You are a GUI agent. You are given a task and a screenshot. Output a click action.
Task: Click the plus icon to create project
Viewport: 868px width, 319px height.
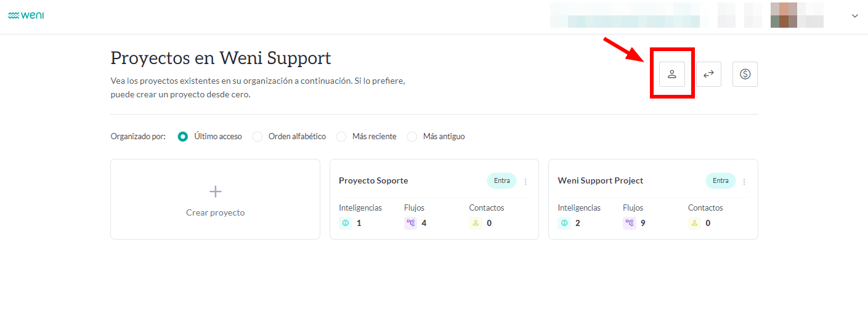[215, 192]
